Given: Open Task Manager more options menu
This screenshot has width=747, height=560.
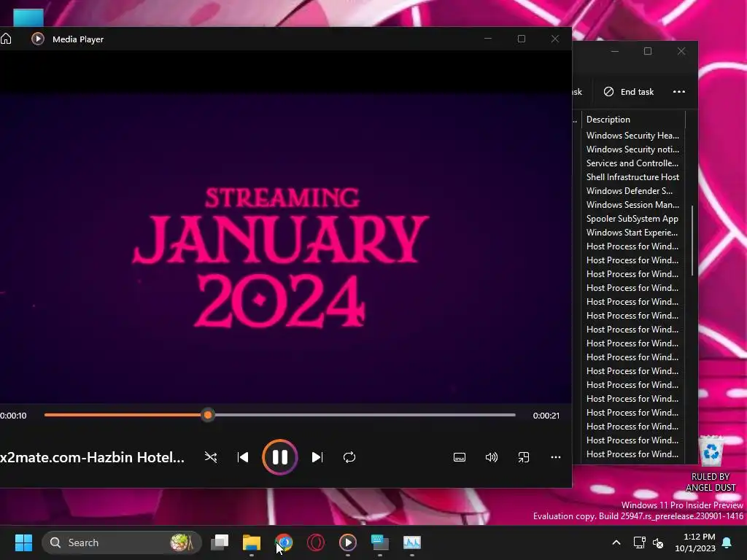Looking at the screenshot, I should [x=679, y=91].
